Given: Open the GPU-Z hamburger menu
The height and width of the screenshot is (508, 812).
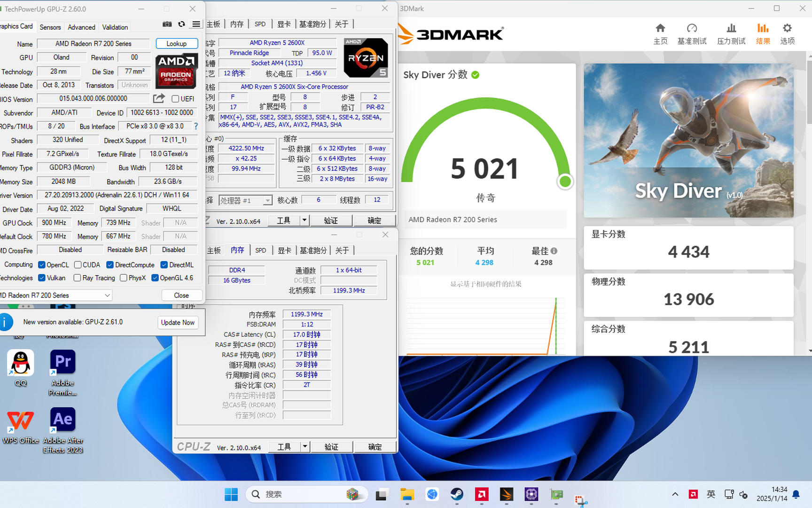Looking at the screenshot, I should [196, 24].
